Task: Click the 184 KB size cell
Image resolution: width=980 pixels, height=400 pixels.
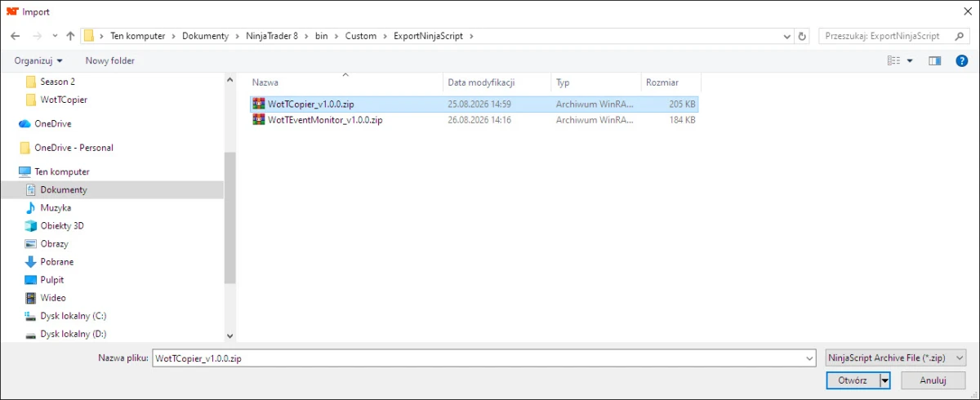Action: 682,119
